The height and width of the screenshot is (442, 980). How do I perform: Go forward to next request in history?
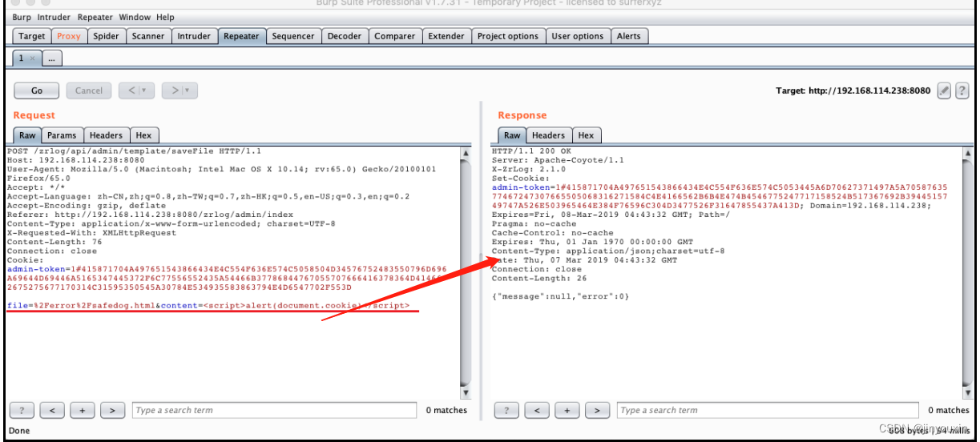tap(175, 90)
